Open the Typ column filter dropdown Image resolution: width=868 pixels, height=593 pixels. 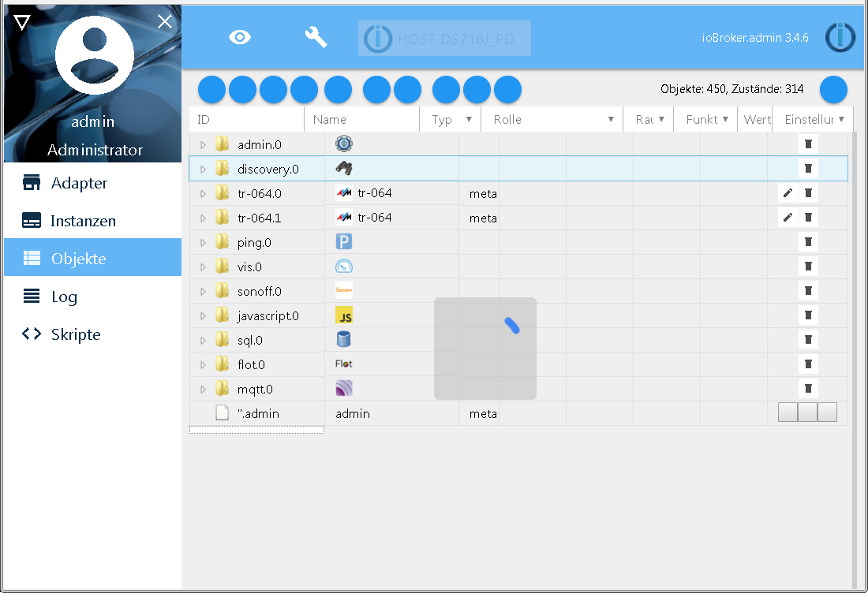point(469,120)
